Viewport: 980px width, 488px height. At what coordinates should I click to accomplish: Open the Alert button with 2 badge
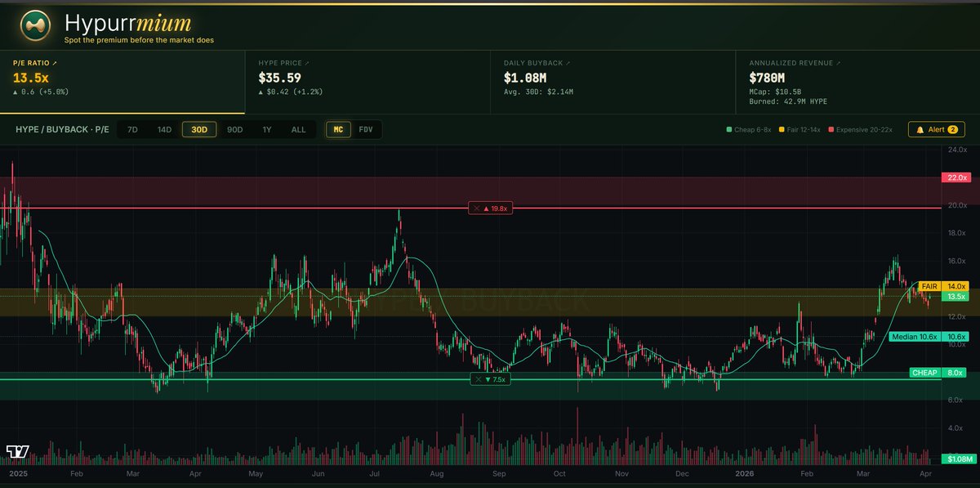[x=936, y=129]
